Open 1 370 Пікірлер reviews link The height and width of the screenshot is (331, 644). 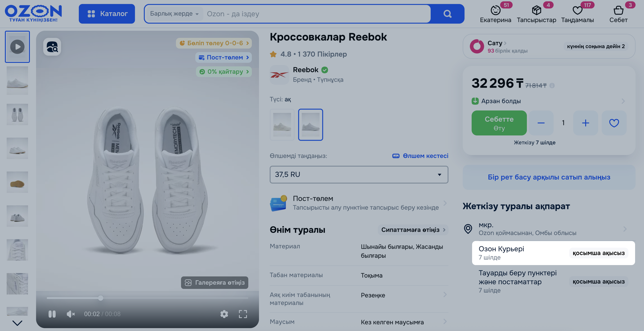pos(322,54)
